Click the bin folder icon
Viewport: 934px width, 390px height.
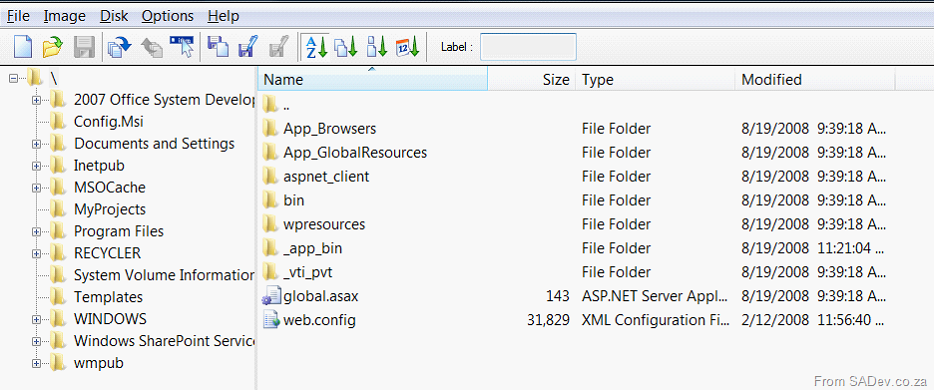[270, 200]
